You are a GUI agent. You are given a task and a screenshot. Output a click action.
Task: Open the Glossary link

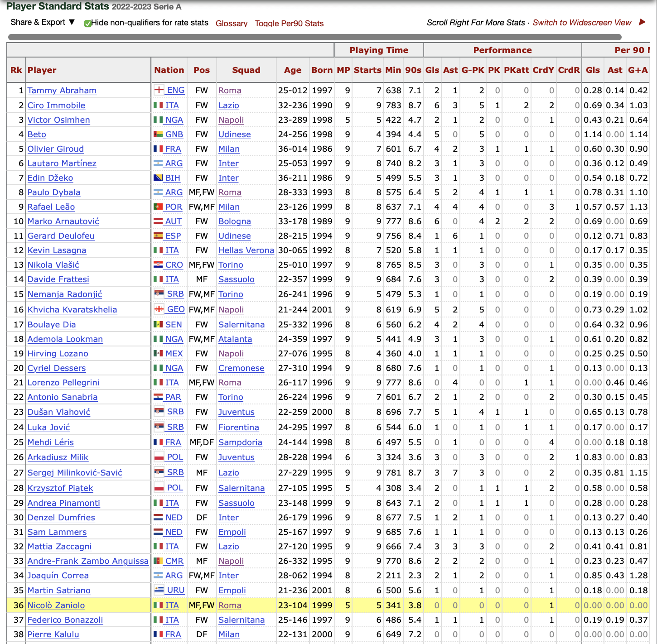(231, 24)
